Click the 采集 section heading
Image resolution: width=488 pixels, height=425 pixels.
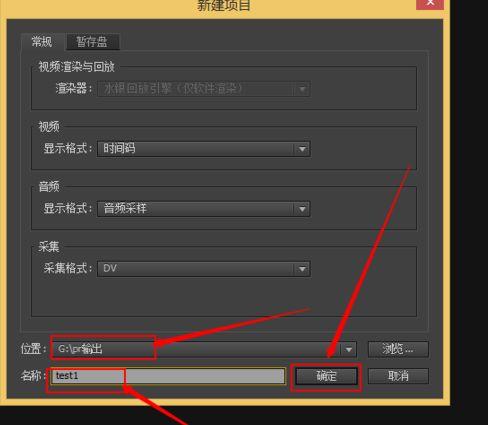click(x=49, y=247)
